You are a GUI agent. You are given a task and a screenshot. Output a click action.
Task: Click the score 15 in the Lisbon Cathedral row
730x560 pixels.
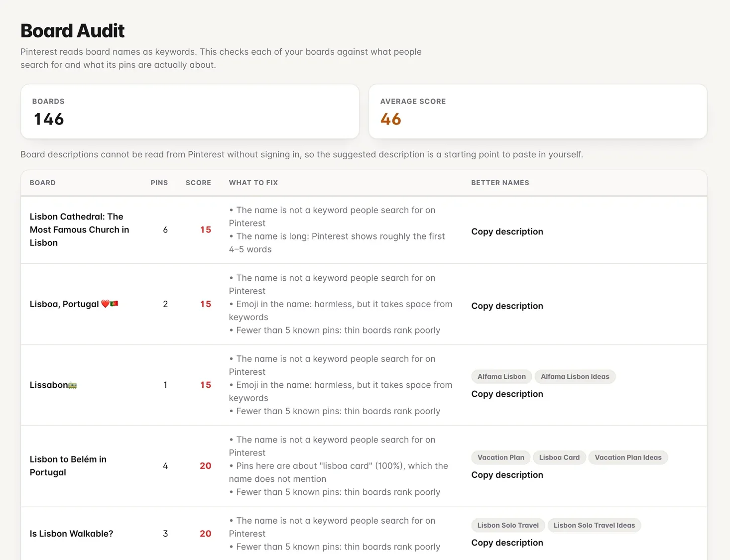206,229
